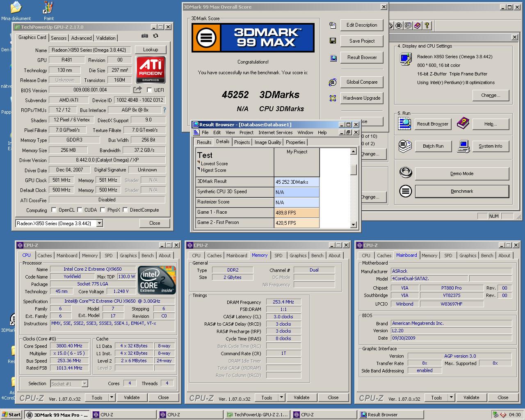Open the Validation tab in GPU-Z
The image size is (525, 420).
pyautogui.click(x=106, y=38)
